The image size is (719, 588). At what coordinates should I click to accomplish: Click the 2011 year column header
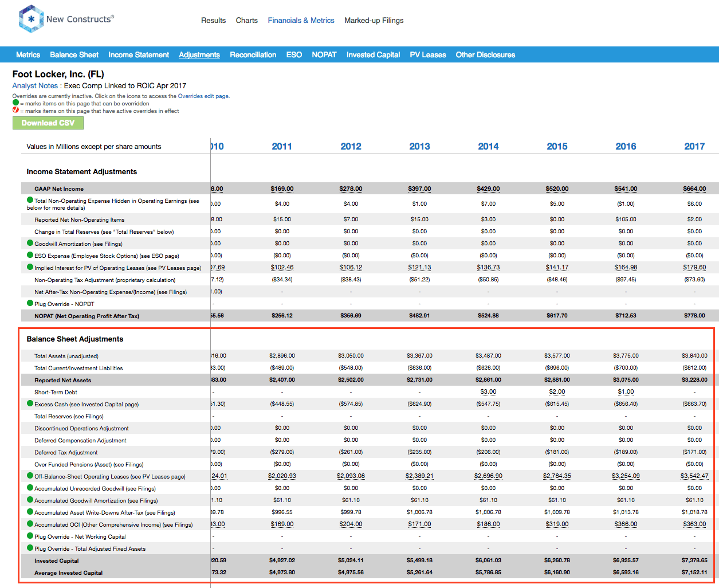(282, 146)
